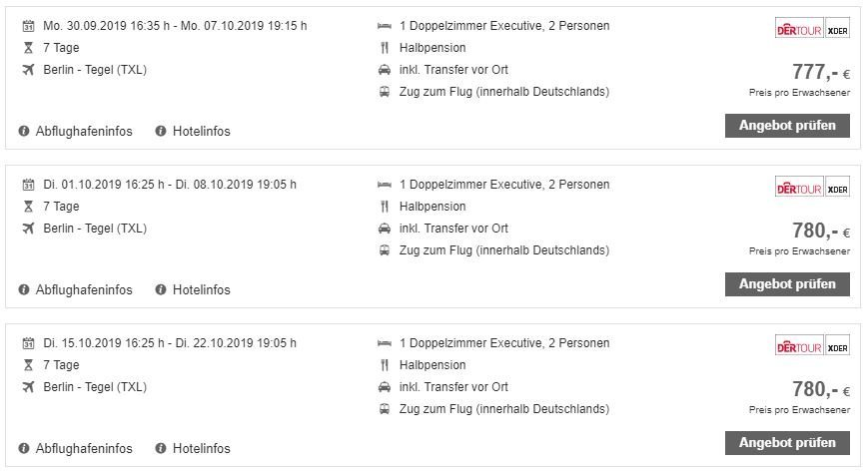
Task: Open Hotelinfos for the 15.10.2019 offer
Action: click(201, 448)
